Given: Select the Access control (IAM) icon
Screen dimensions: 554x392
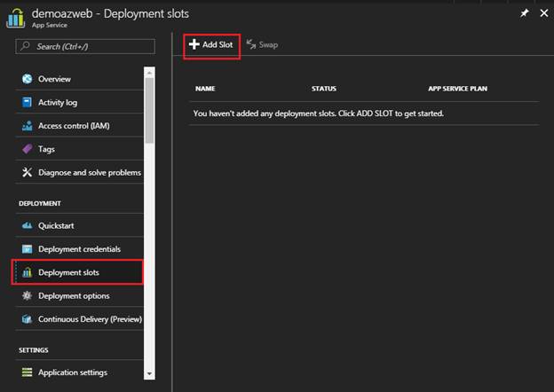Looking at the screenshot, I should 27,126.
